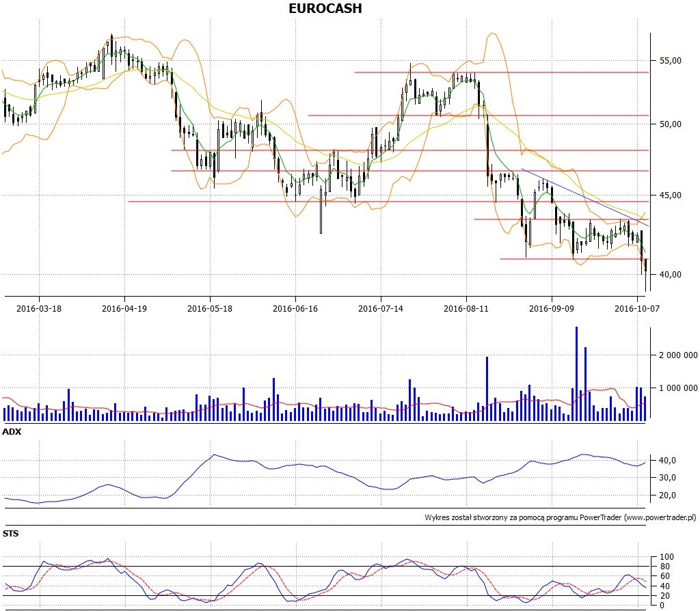Click the tallest volume bar in September
The image size is (700, 611).
(576, 374)
